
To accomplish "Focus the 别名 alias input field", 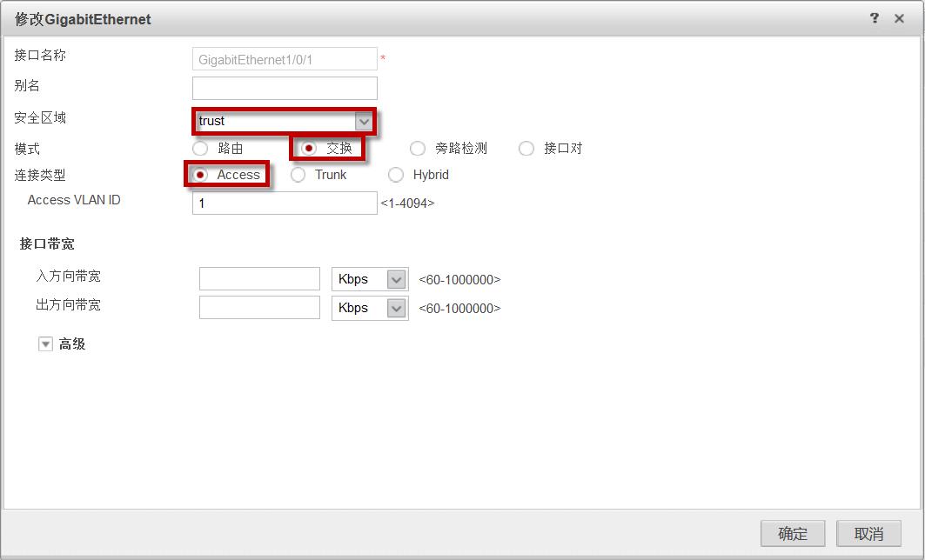I will [285, 89].
